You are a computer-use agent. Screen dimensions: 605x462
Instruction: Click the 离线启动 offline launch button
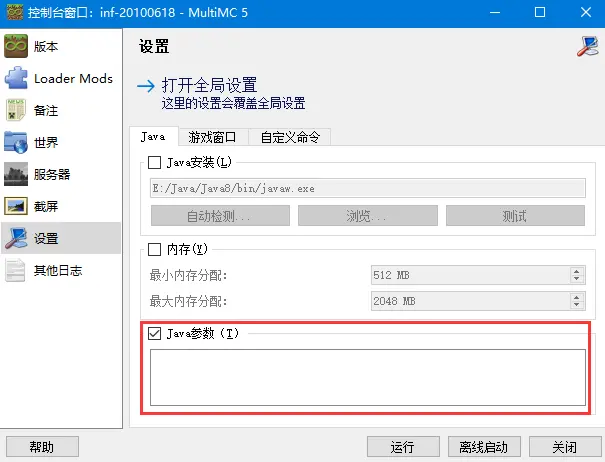pos(484,447)
